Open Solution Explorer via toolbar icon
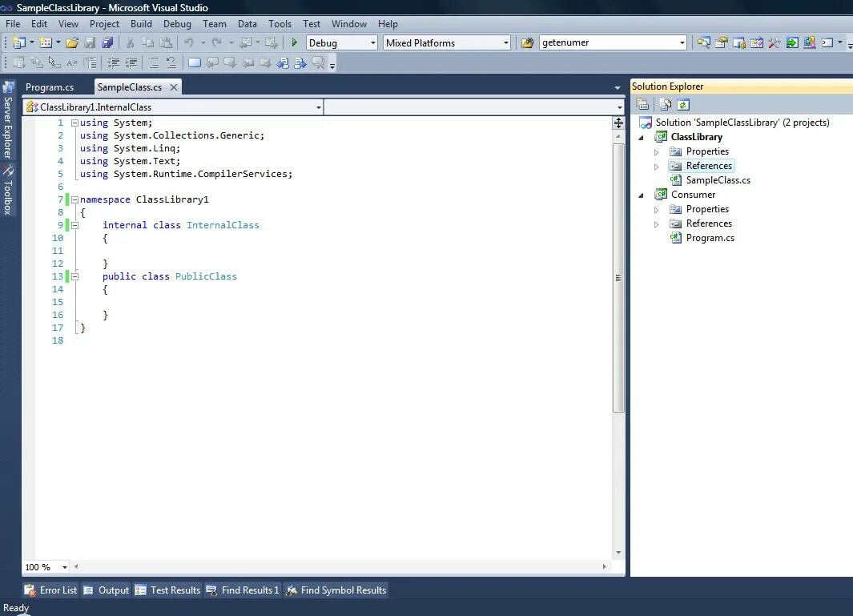 (x=703, y=42)
